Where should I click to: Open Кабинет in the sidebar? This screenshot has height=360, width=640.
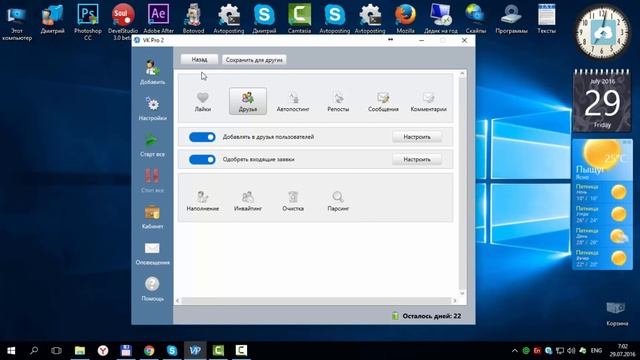(152, 217)
